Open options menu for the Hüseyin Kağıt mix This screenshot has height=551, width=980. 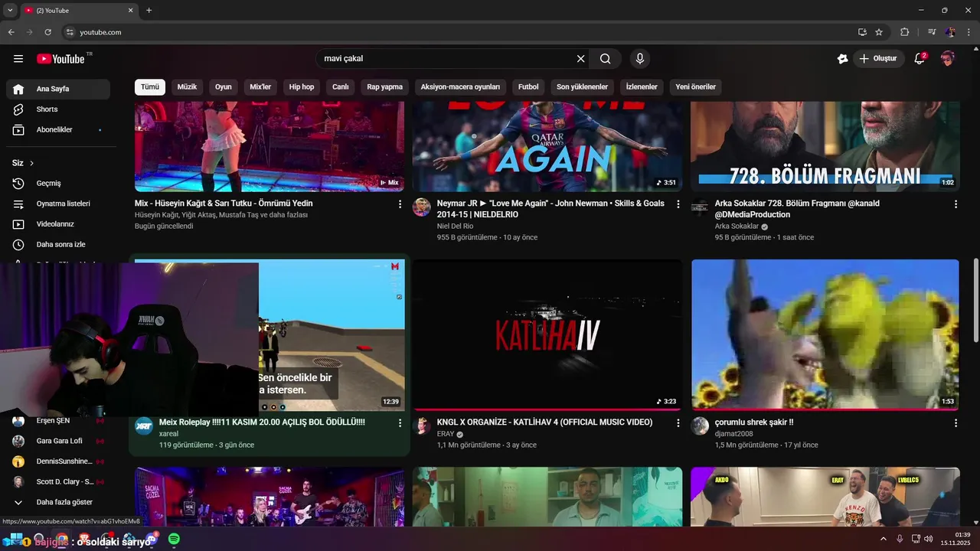(400, 204)
